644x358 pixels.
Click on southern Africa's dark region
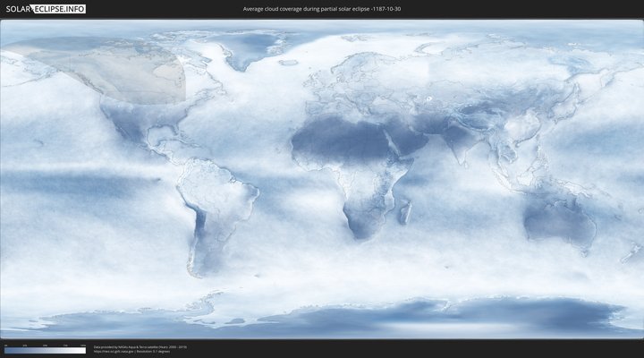[x=362, y=219]
